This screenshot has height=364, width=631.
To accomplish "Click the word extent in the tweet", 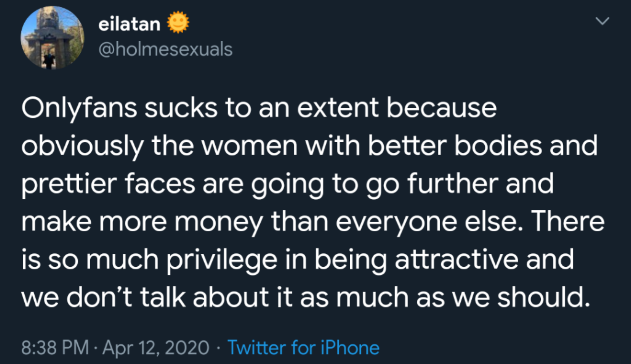I will pyautogui.click(x=338, y=108).
